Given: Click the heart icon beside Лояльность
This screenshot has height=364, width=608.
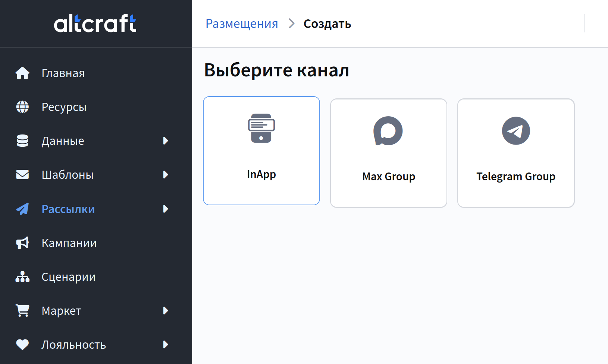Looking at the screenshot, I should tap(22, 345).
